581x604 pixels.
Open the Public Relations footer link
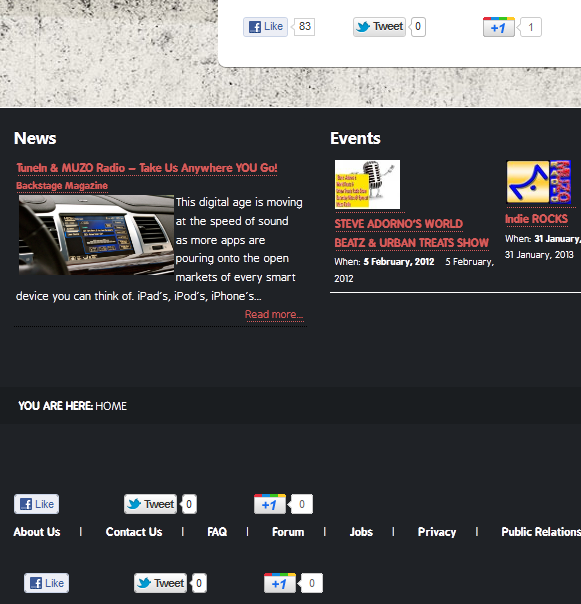click(x=541, y=532)
